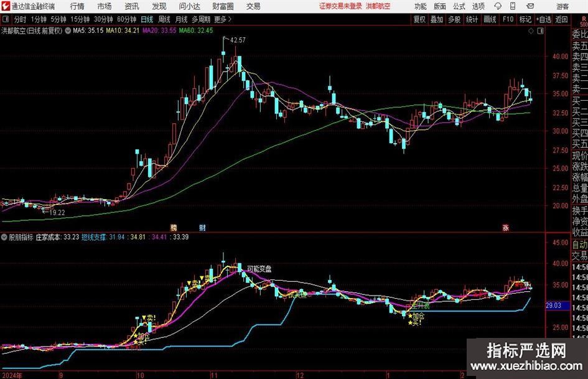Click the 画线 drawing tools button
This screenshot has width=588, height=379.
[x=490, y=19]
